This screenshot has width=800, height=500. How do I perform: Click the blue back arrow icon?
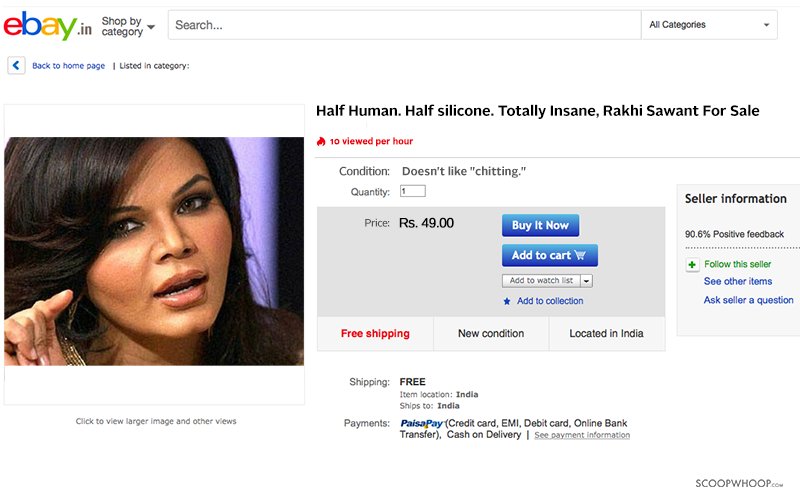pos(16,65)
